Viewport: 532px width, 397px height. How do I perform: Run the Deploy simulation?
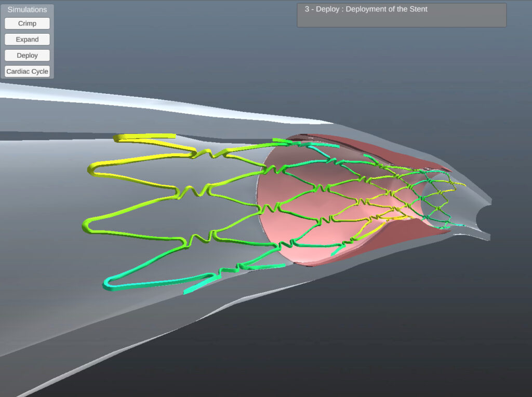pyautogui.click(x=26, y=55)
